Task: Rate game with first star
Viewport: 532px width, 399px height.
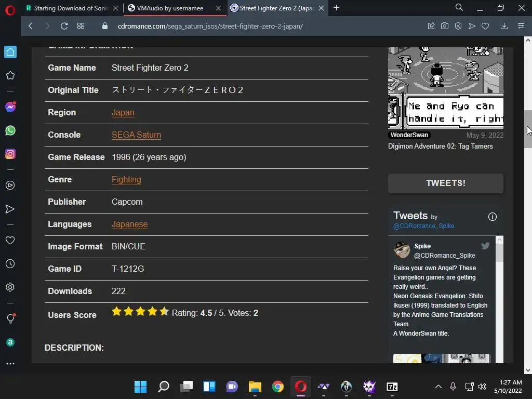Action: (x=116, y=311)
